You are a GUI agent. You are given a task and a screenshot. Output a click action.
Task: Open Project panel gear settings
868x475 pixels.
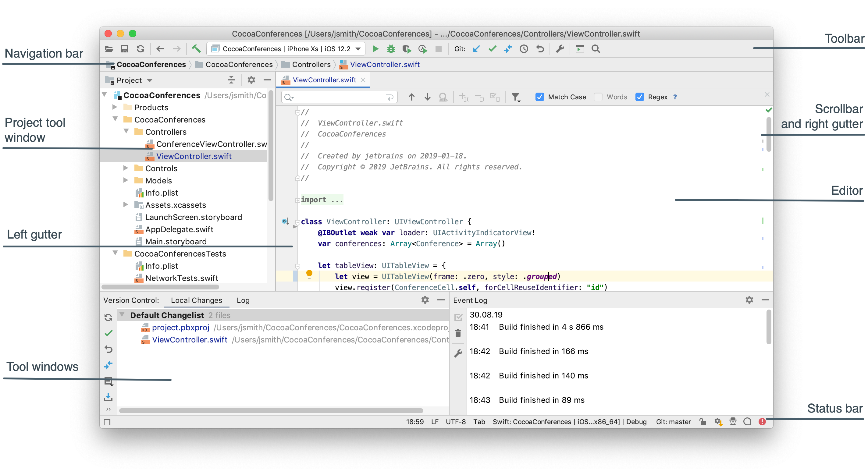tap(251, 80)
